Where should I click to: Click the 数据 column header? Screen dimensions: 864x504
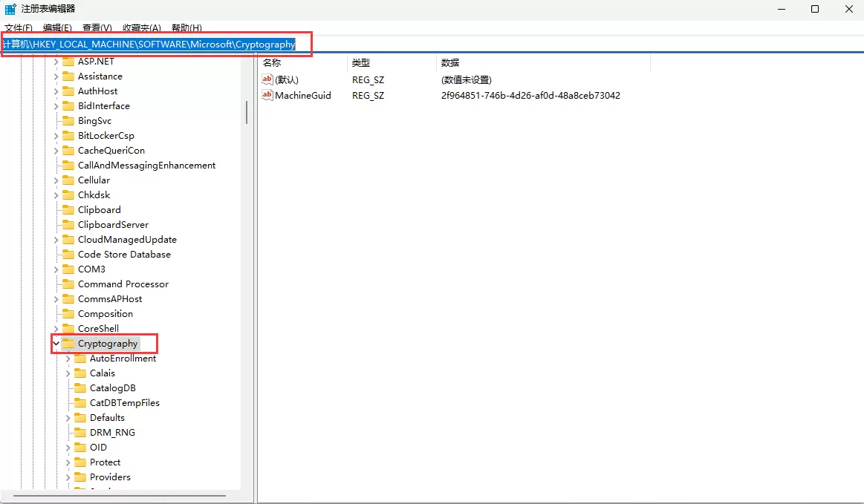[x=450, y=63]
